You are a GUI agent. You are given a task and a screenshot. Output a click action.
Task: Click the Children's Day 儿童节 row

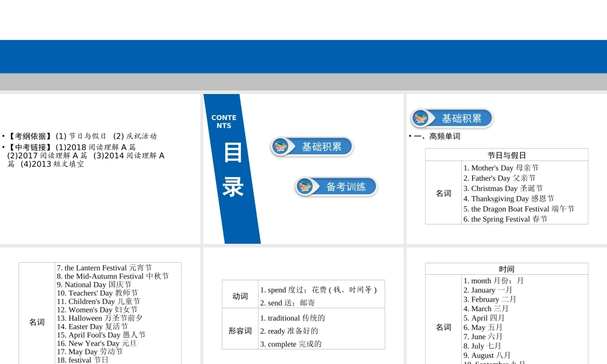point(98,302)
